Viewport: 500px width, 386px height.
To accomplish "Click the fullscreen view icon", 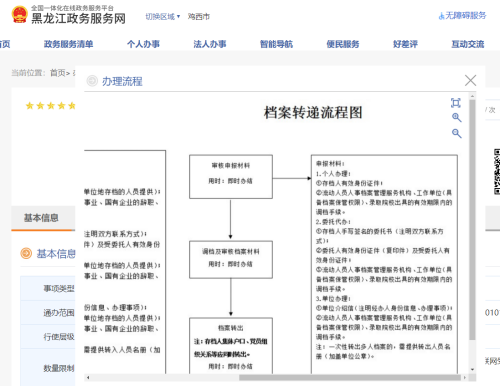I will tap(456, 103).
